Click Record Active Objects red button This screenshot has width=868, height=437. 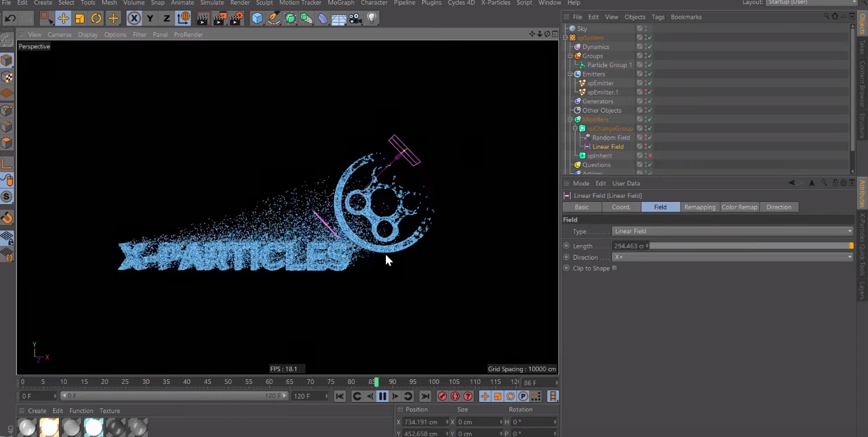pos(442,397)
